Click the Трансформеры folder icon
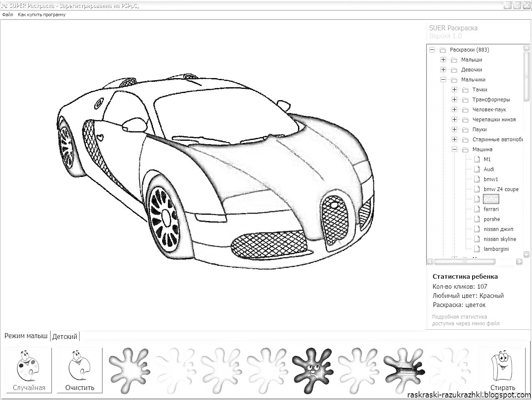This screenshot has width=532, height=400. pos(465,100)
